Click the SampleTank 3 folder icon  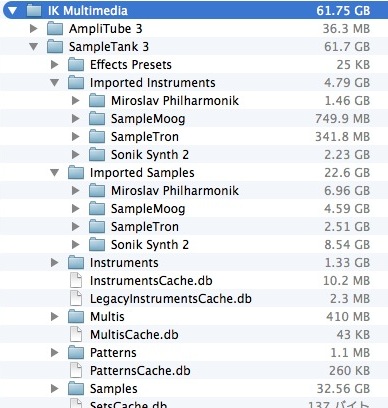tap(55, 47)
